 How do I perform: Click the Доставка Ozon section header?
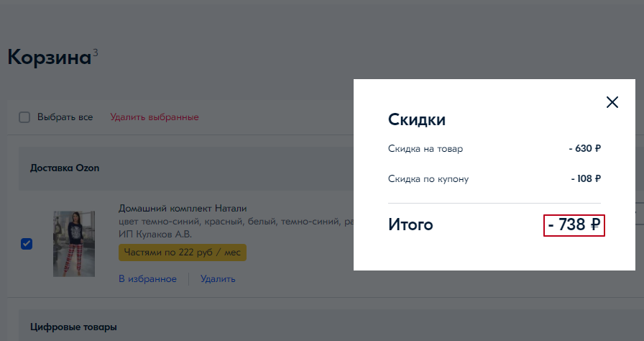[65, 168]
